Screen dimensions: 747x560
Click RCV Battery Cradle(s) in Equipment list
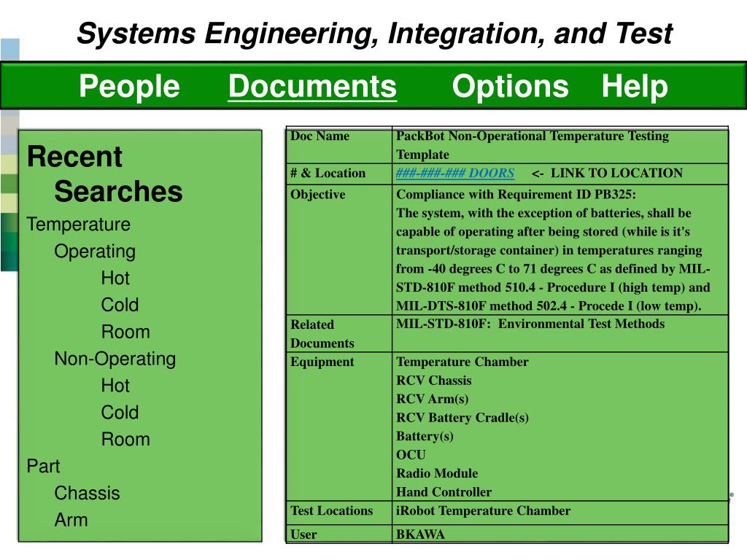462,418
